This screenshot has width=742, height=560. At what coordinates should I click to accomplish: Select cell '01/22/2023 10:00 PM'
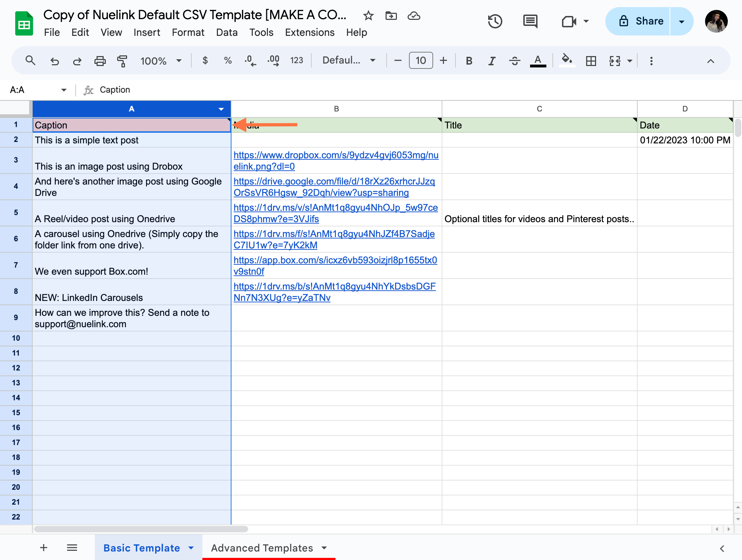click(x=685, y=140)
